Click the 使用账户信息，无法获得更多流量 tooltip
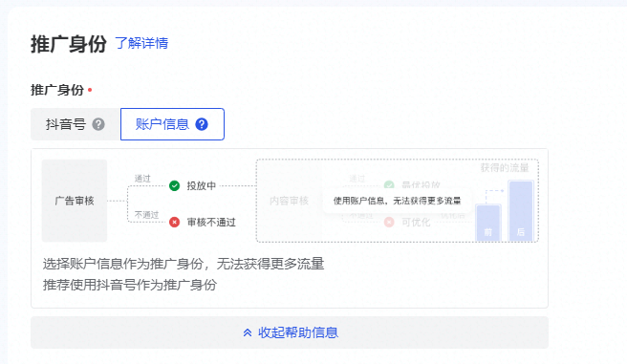 [x=397, y=201]
